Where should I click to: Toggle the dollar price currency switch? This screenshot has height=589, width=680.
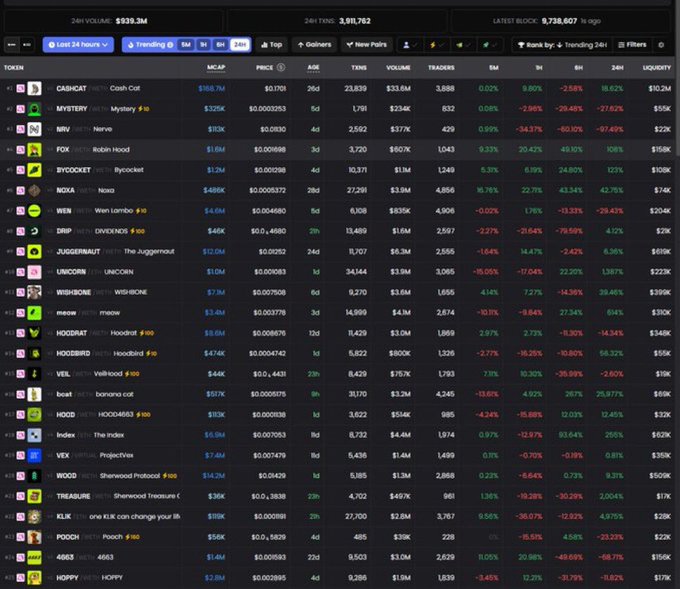point(281,67)
